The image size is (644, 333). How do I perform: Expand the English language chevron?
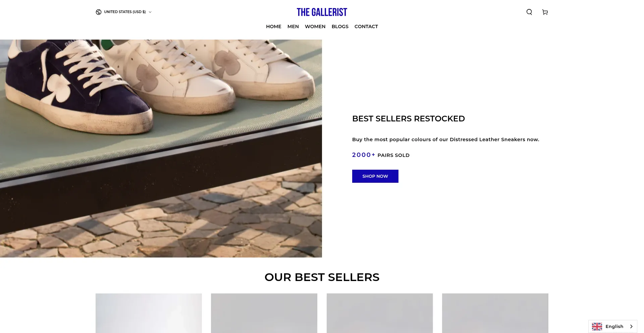pyautogui.click(x=631, y=326)
